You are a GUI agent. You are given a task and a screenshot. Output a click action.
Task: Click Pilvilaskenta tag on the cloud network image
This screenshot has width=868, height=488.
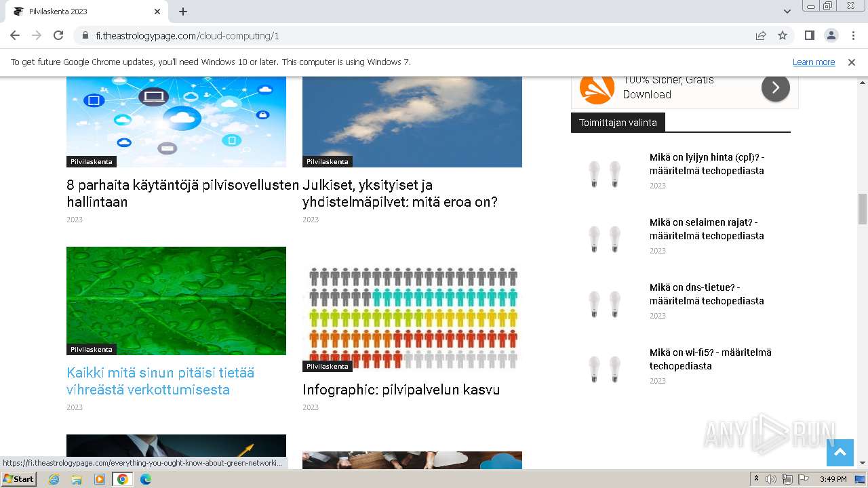pos(92,162)
